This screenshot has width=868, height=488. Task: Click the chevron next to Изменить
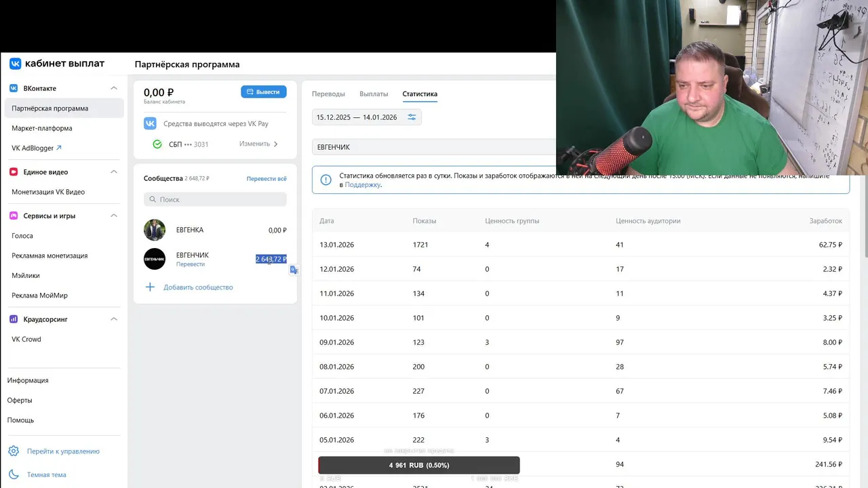tap(276, 144)
